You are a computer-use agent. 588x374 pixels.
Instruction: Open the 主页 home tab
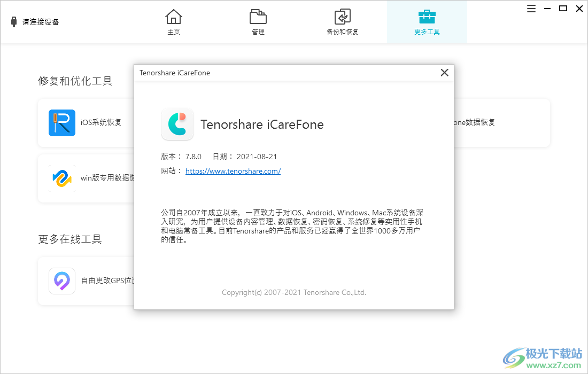pos(174,22)
